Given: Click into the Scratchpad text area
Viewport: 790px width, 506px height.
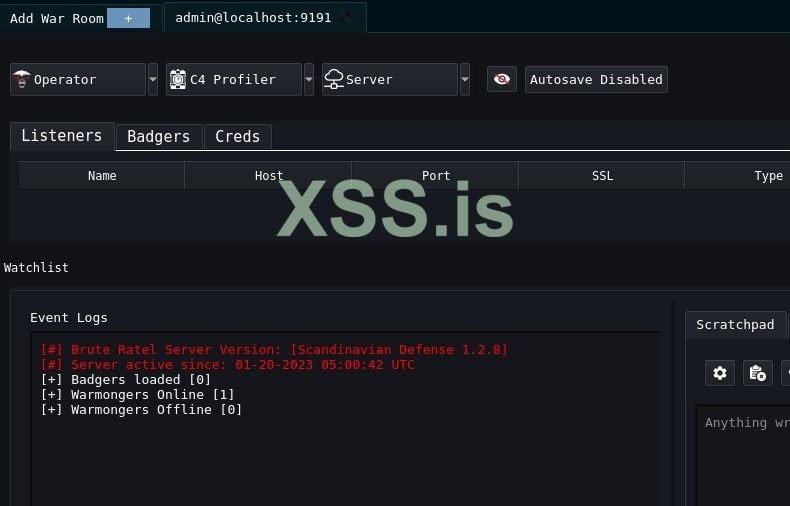Looking at the screenshot, I should (x=744, y=455).
